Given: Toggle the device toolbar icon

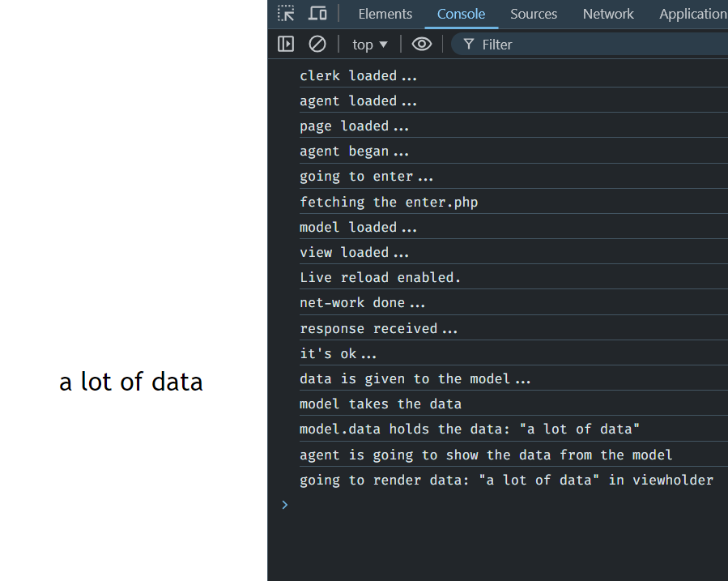Looking at the screenshot, I should (317, 14).
